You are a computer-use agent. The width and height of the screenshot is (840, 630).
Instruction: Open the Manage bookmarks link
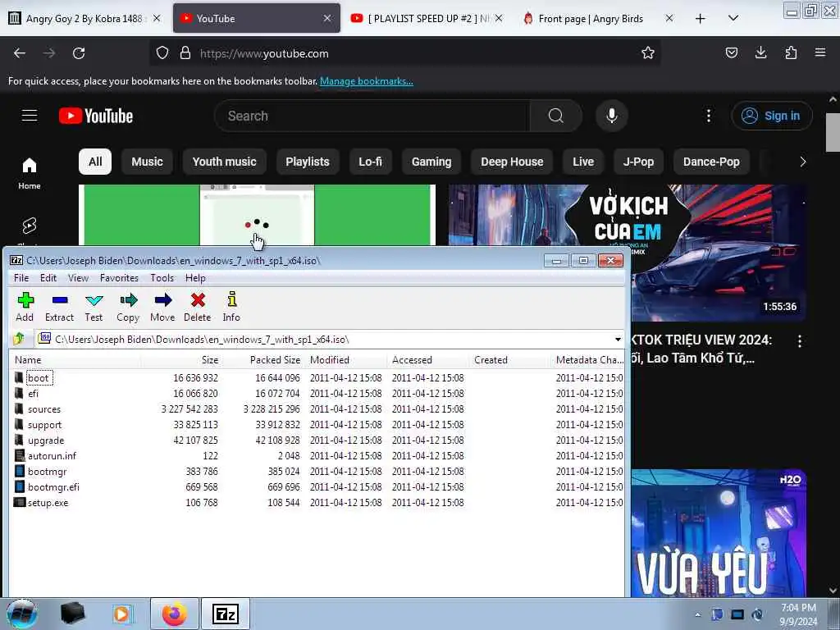click(x=367, y=81)
